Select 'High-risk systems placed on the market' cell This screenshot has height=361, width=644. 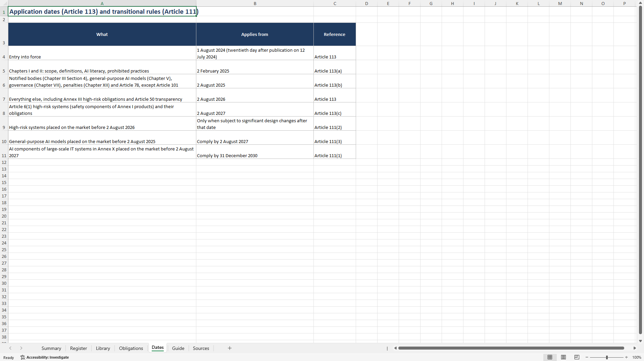[102, 124]
